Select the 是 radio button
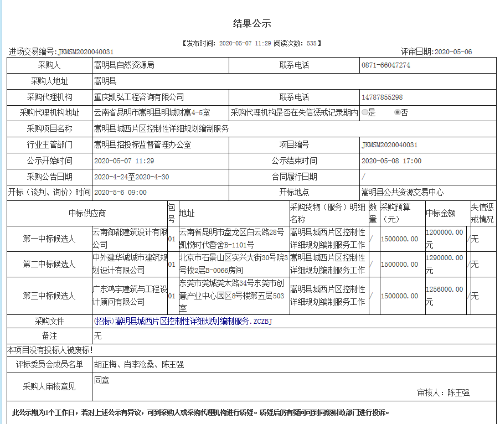 pos(364,112)
